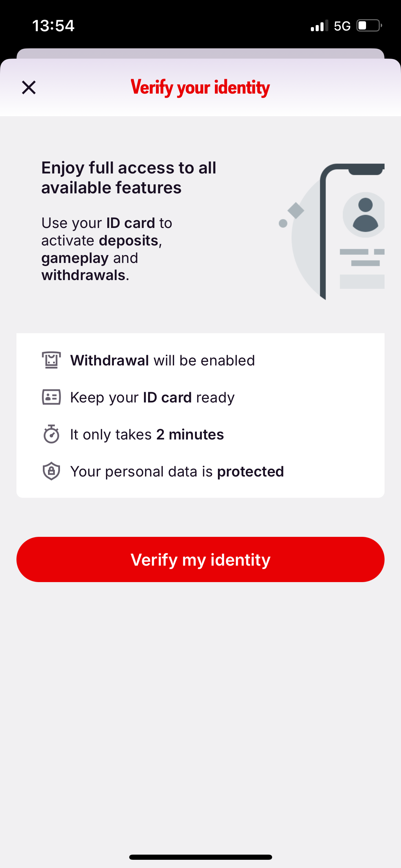This screenshot has width=401, height=868.
Task: Click the stopwatch timer icon
Action: coord(51,434)
